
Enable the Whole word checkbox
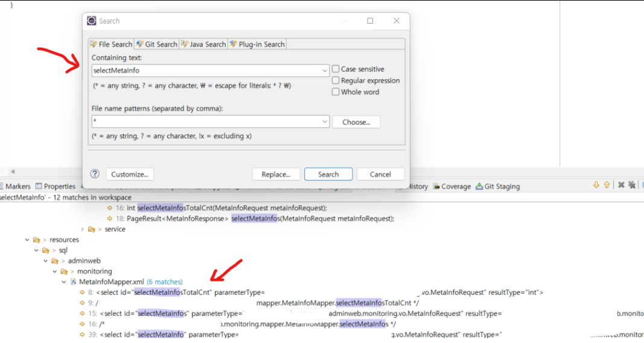click(336, 92)
